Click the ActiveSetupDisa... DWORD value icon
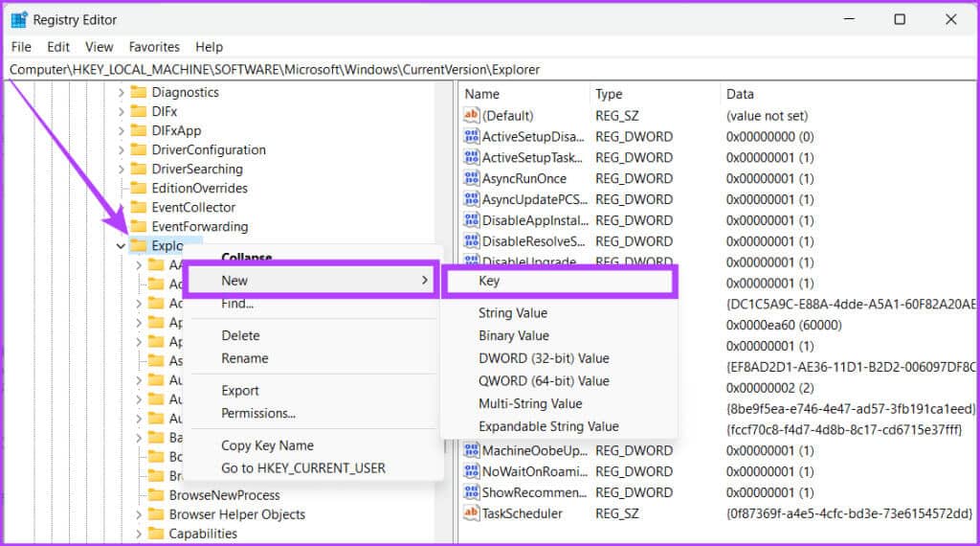 tap(471, 136)
